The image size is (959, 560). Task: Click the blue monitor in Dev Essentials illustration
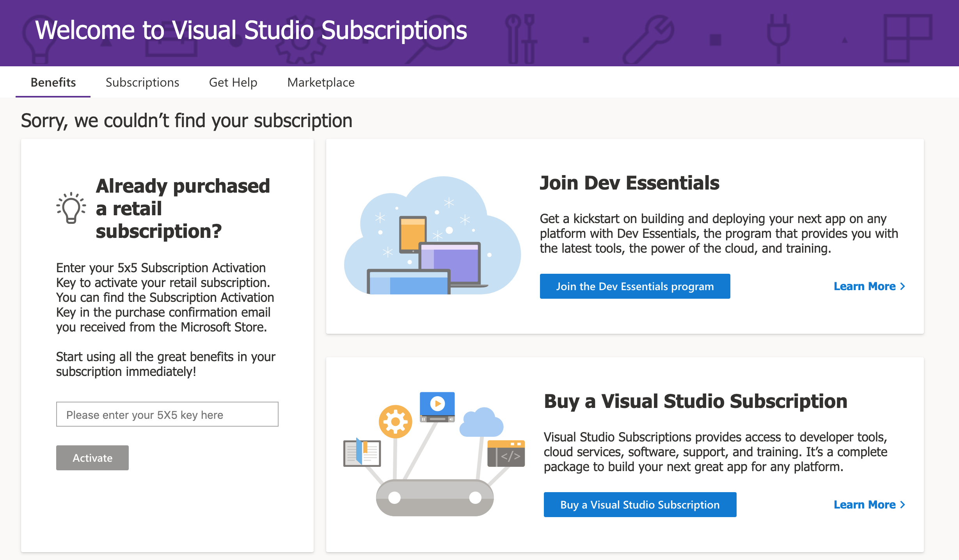coord(408,282)
